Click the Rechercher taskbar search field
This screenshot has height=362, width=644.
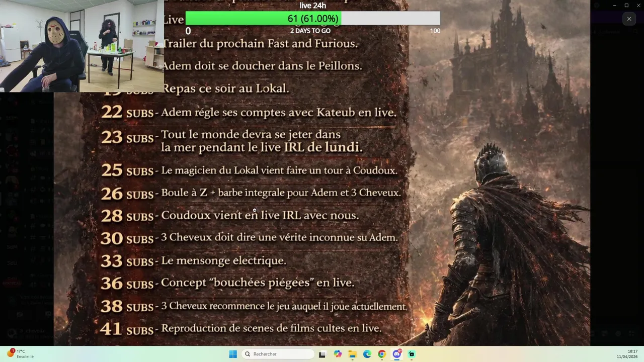[278, 354]
